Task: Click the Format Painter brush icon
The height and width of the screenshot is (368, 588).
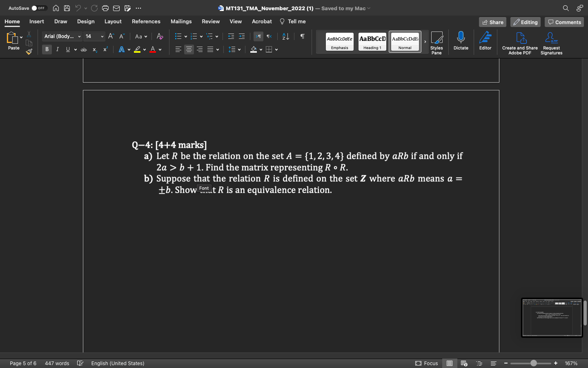Action: pyautogui.click(x=29, y=52)
